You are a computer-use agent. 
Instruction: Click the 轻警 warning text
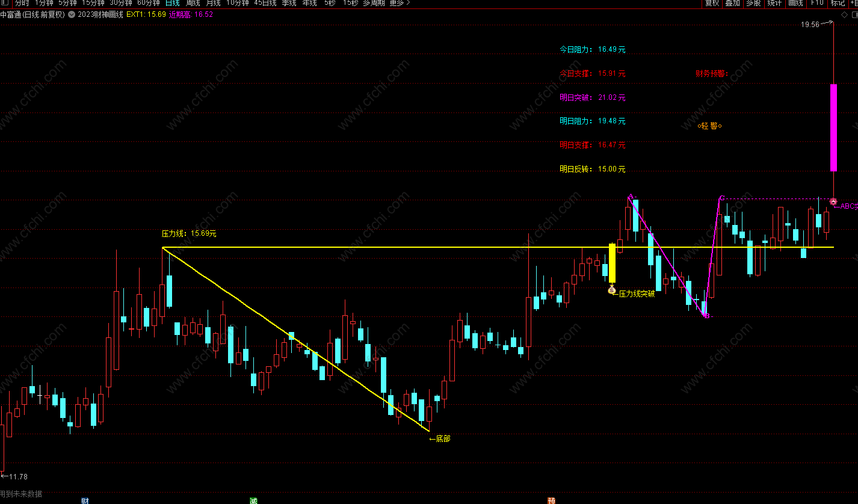709,126
